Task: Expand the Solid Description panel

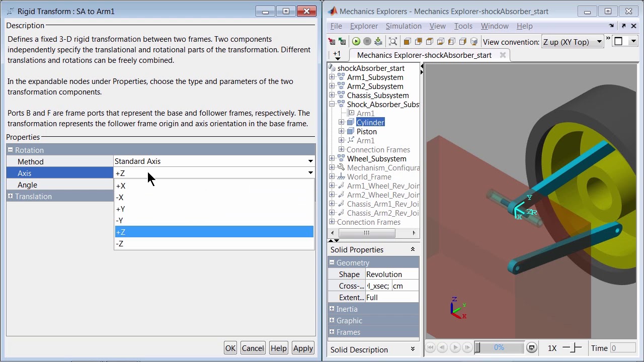Action: click(413, 349)
